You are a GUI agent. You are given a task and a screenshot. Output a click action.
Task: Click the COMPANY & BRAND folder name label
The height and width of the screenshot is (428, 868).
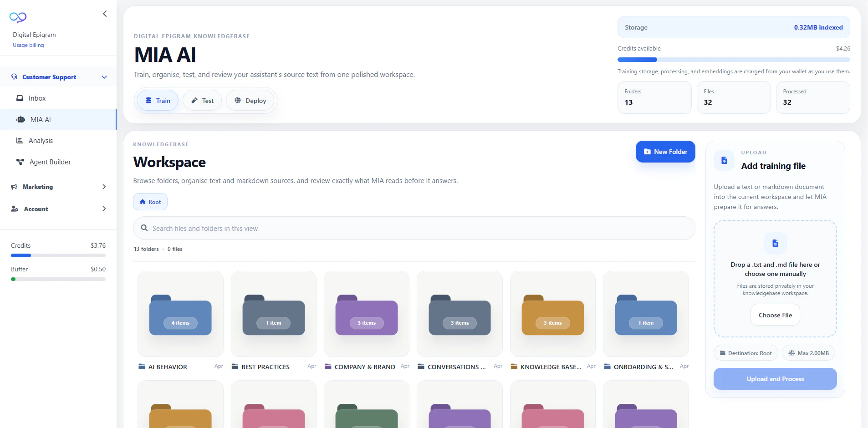coord(365,367)
